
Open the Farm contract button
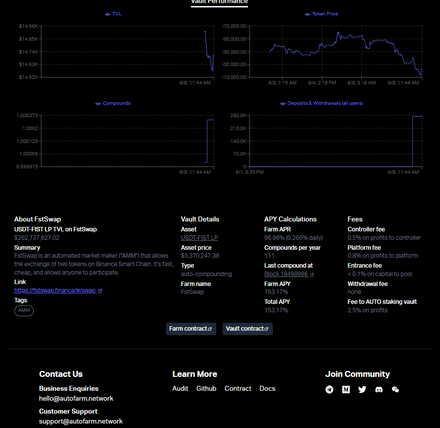(x=191, y=329)
